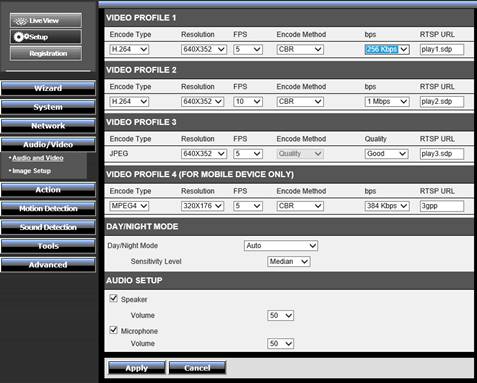Viewport: 477px width, 383px height.
Task: Expand Video Profile 1 Encode Type dropdown
Action: [129, 49]
